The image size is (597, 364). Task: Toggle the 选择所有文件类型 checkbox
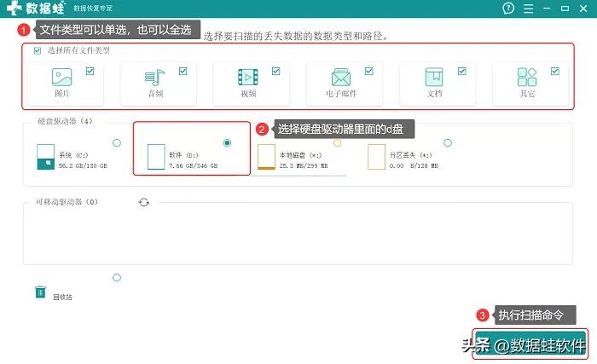38,50
